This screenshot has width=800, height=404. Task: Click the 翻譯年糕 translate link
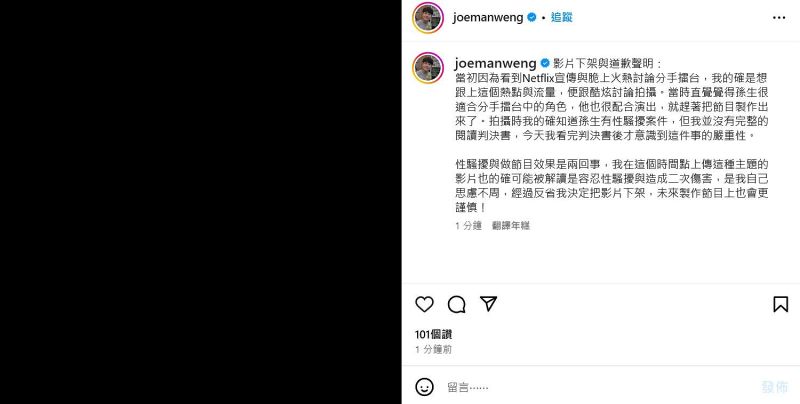coord(510,225)
